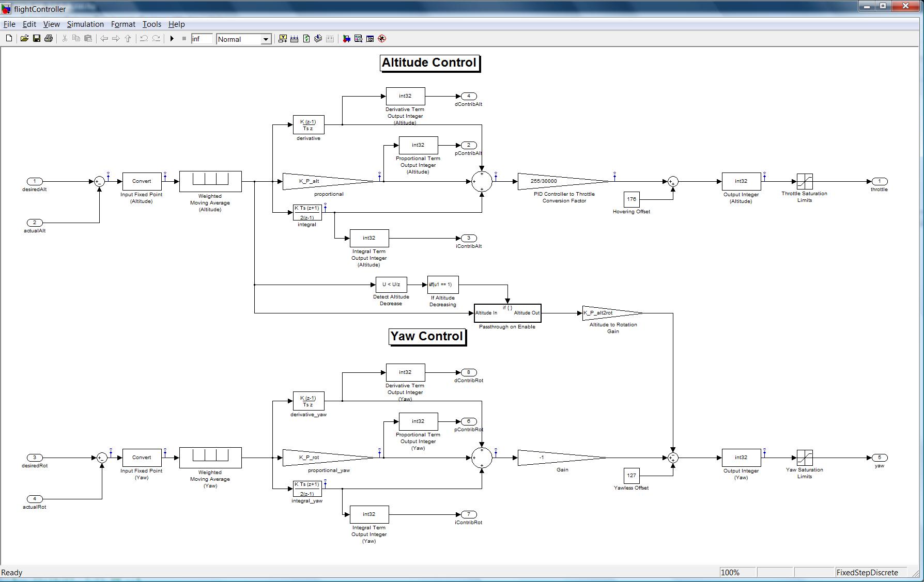924x582 pixels.
Task: Open the Format menu
Action: click(123, 24)
